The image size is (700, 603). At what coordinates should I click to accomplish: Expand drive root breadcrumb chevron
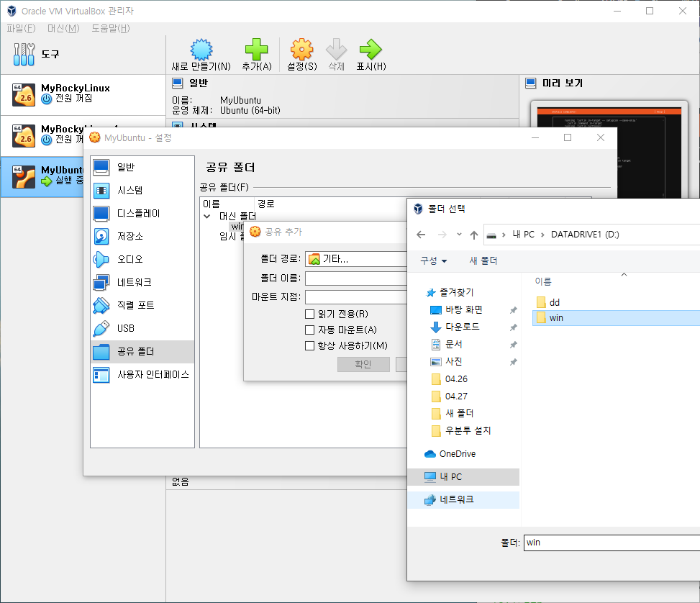click(504, 235)
